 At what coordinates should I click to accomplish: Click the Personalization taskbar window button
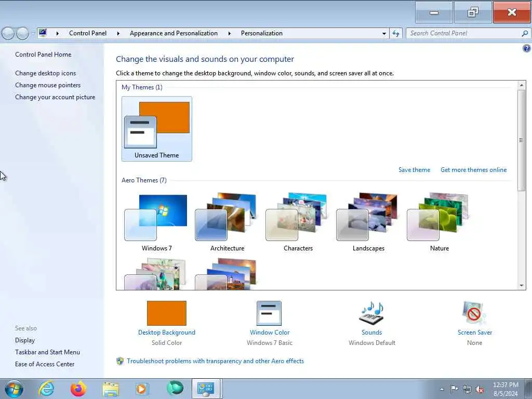click(x=207, y=389)
